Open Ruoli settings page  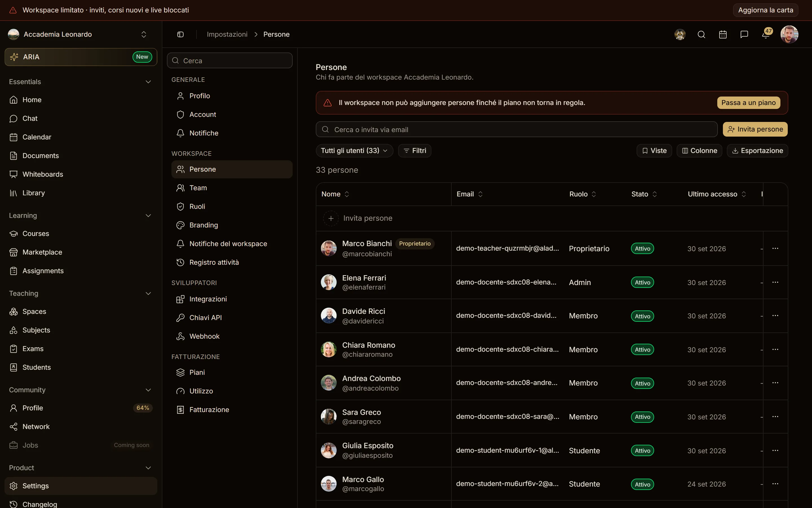(x=232, y=206)
